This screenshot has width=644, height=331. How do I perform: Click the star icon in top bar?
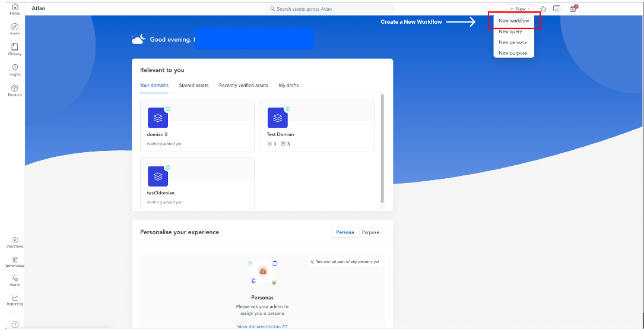coord(543,9)
